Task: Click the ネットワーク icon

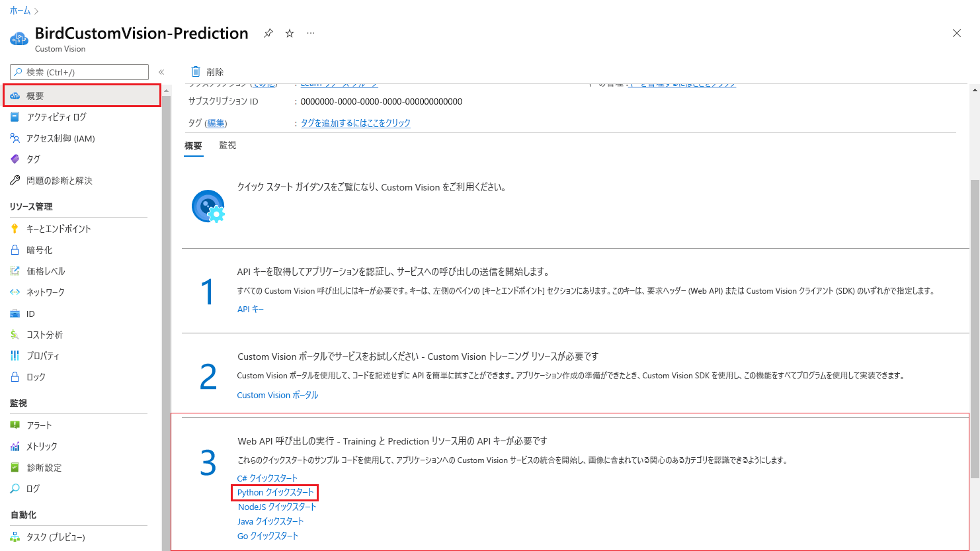Action: [x=15, y=292]
